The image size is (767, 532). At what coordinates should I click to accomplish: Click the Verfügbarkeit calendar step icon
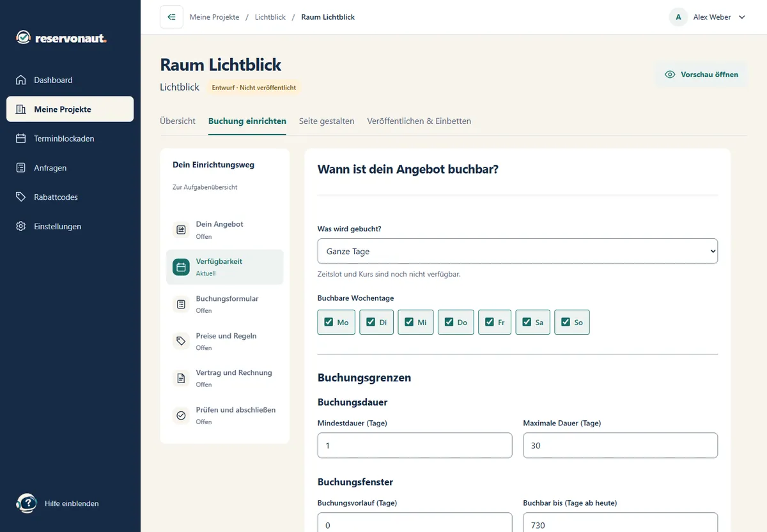[x=181, y=267]
